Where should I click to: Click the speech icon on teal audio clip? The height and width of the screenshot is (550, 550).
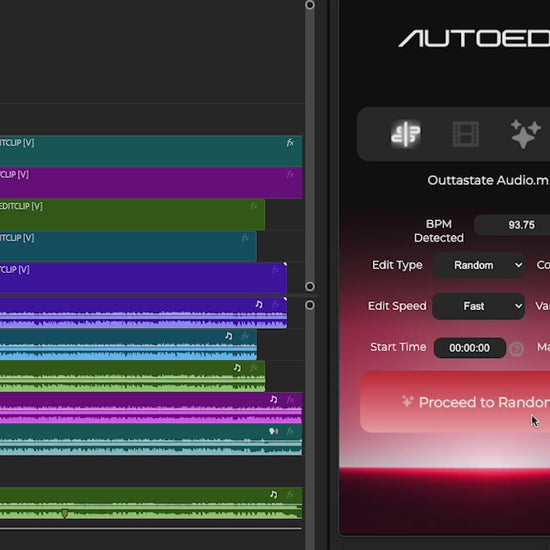274,431
